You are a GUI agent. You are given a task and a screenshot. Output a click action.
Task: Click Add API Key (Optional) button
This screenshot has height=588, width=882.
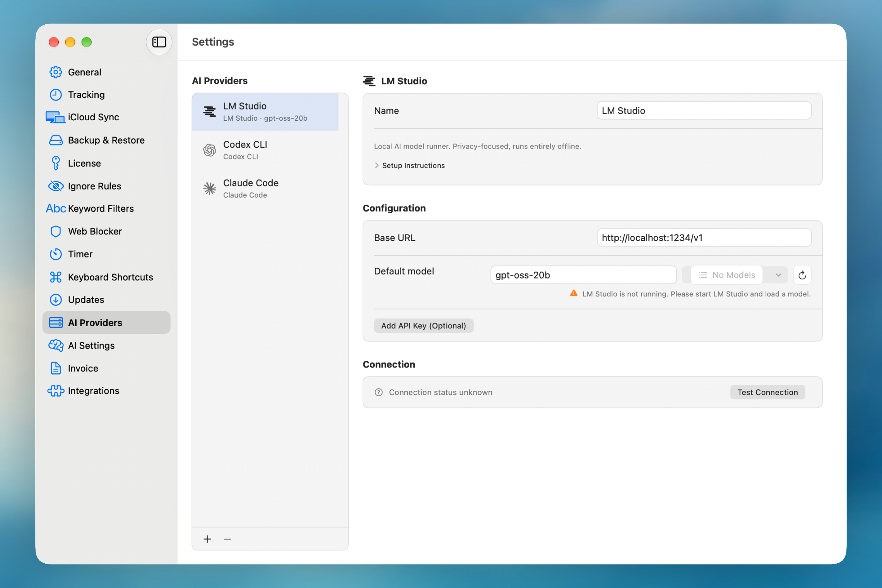coord(424,326)
